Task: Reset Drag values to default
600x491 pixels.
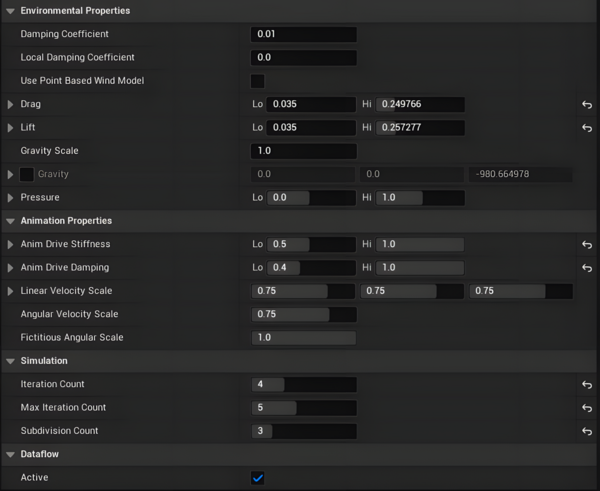Action: [587, 104]
